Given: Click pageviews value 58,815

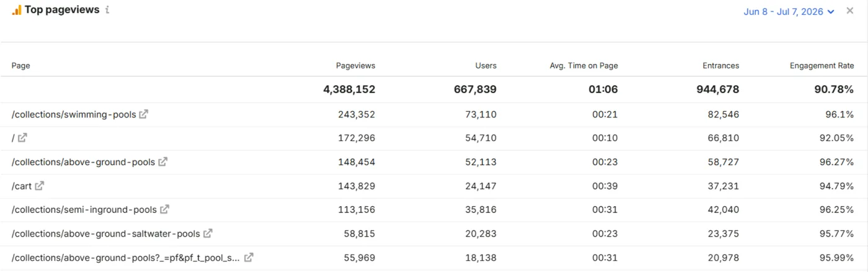Looking at the screenshot, I should (360, 233).
